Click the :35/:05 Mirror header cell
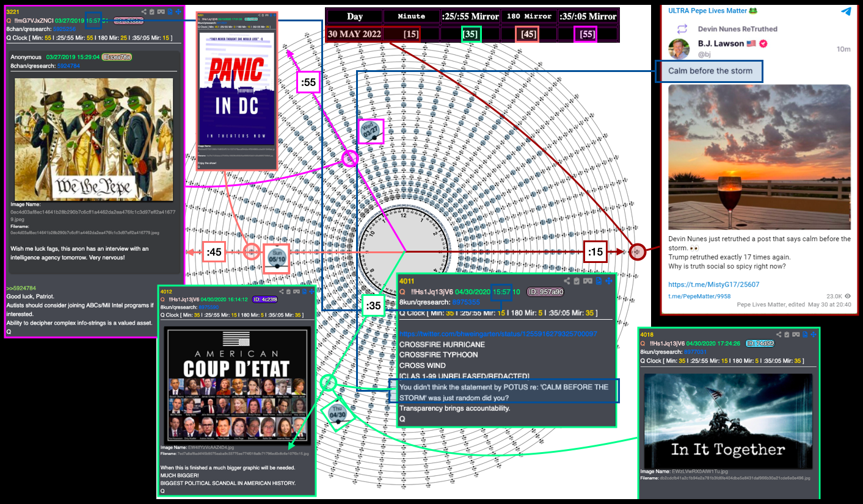This screenshot has height=504, width=863. (588, 16)
